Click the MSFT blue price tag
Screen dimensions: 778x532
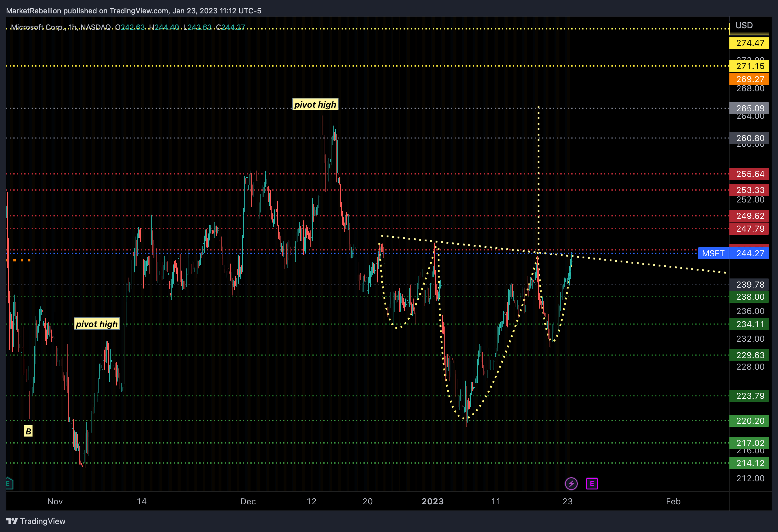click(713, 253)
